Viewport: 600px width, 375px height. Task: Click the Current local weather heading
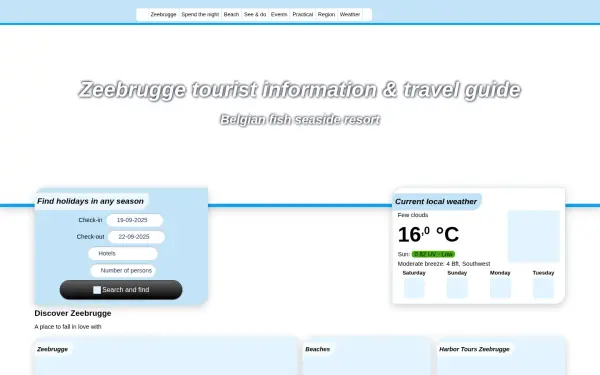pos(436,202)
